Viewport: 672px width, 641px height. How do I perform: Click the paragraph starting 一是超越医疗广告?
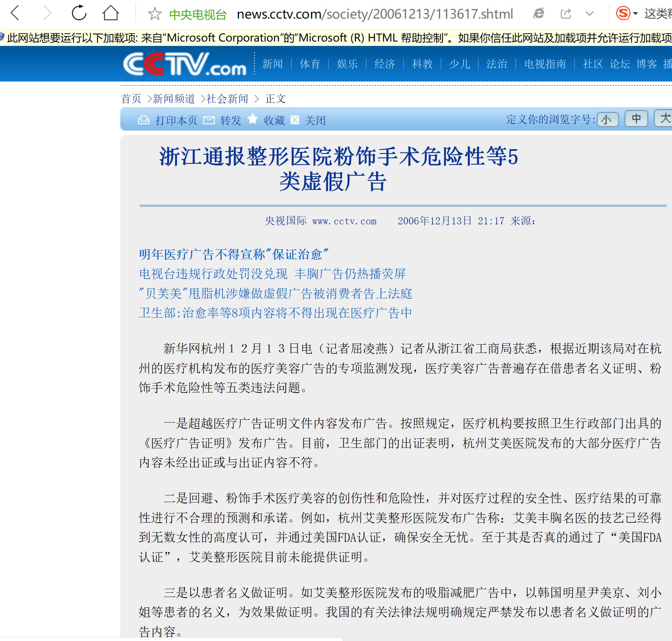pos(400,443)
